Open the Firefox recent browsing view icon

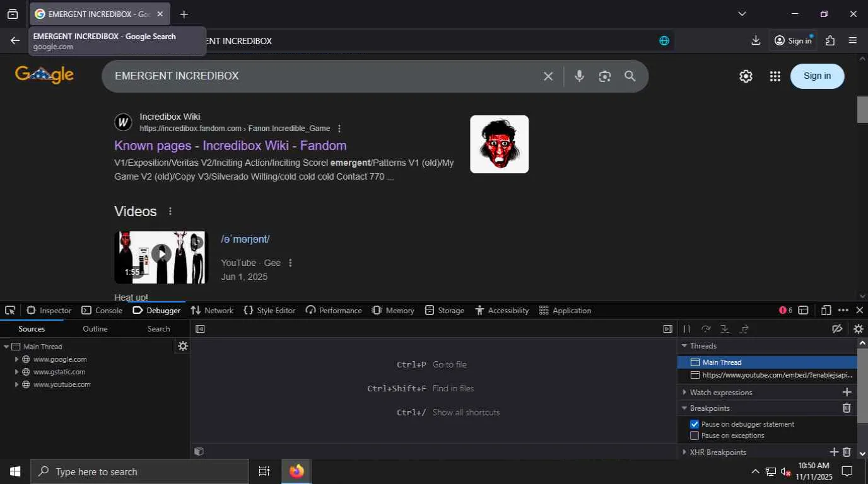[13, 14]
